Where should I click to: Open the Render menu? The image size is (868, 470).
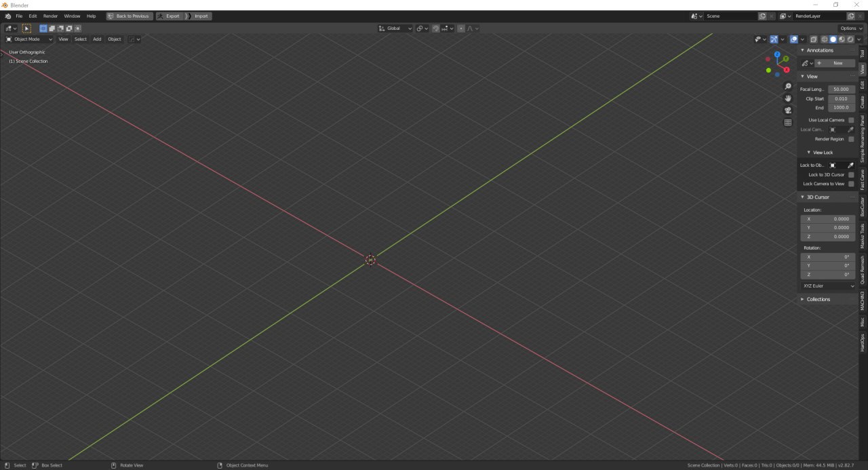click(50, 16)
